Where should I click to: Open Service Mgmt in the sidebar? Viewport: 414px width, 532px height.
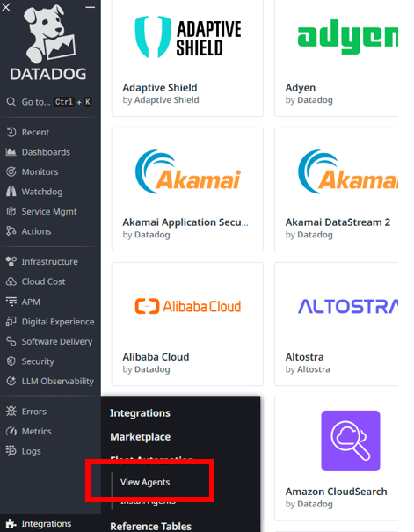click(x=49, y=212)
